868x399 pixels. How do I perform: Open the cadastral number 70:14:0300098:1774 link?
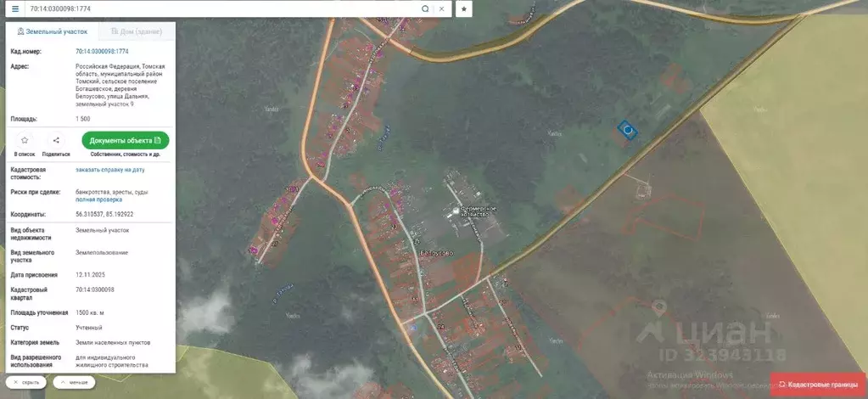point(102,52)
